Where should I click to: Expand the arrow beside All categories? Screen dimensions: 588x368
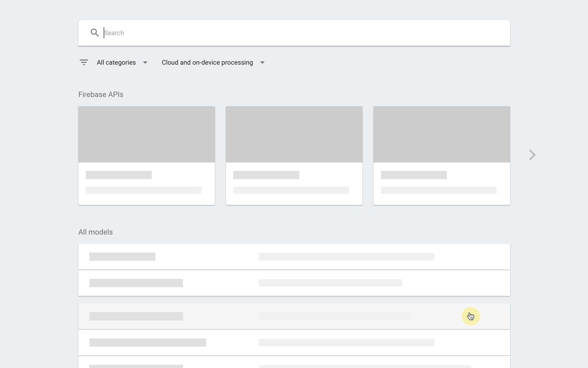click(145, 63)
